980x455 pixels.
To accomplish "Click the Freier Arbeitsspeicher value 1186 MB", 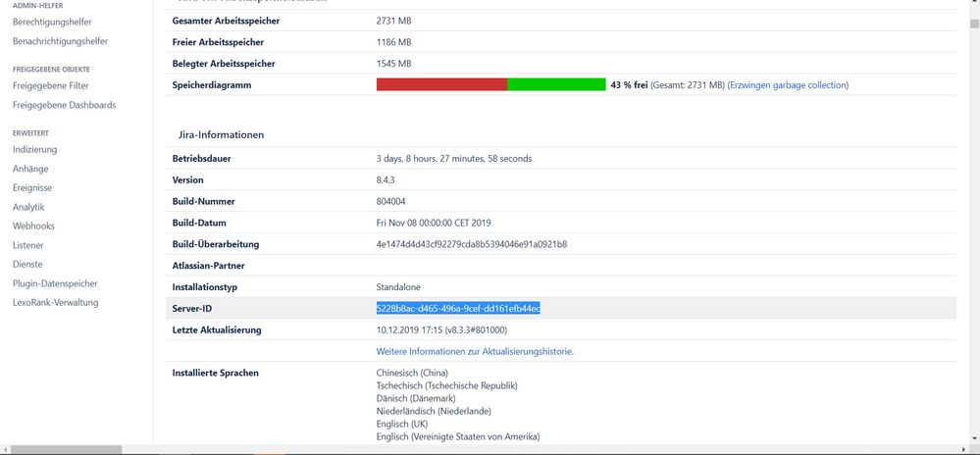I will click(x=393, y=42).
